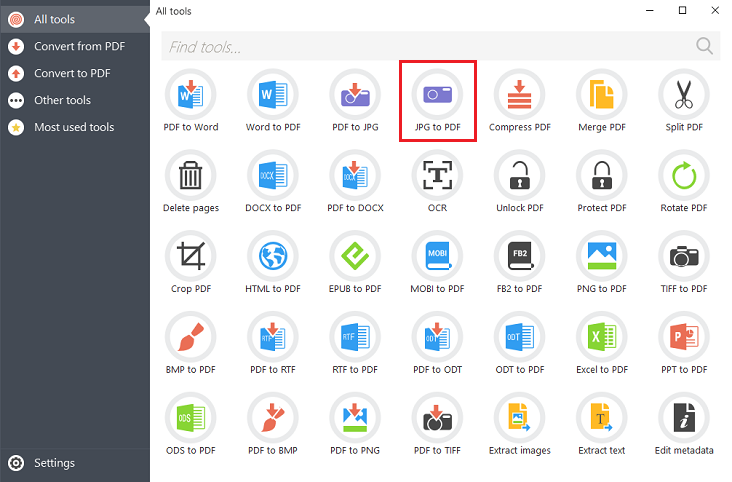Viewport: 732px width, 482px height.
Task: Select the PDF to BMP tool
Action: click(x=273, y=425)
